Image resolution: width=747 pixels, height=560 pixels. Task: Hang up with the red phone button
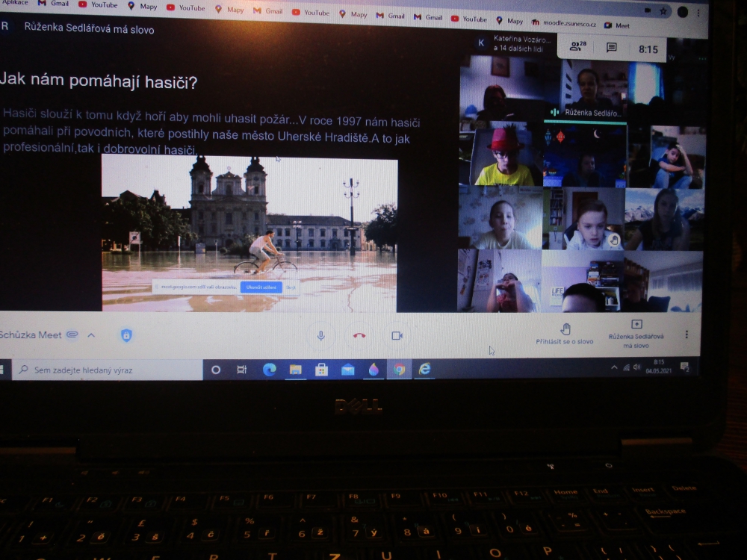point(359,336)
